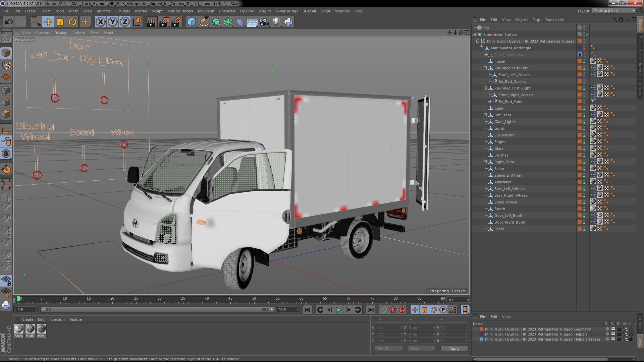This screenshot has height=362, width=644.
Task: Go to start of timeline
Action: point(307,310)
